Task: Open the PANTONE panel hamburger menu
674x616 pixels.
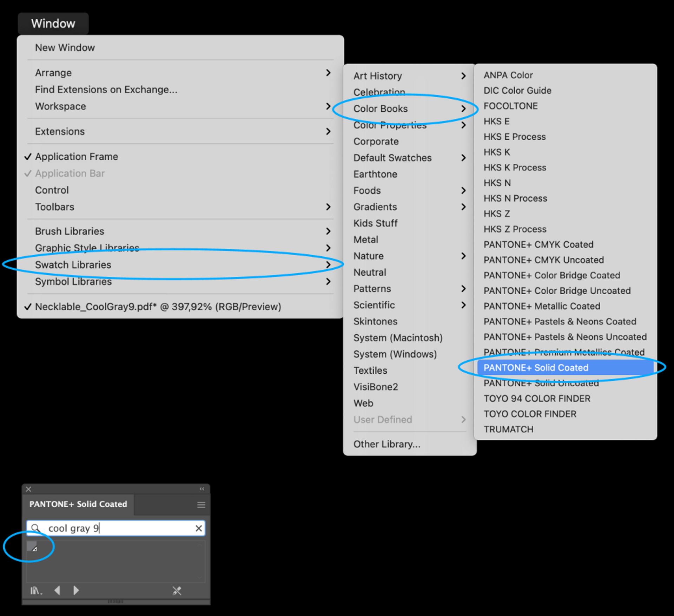Action: [x=201, y=505]
